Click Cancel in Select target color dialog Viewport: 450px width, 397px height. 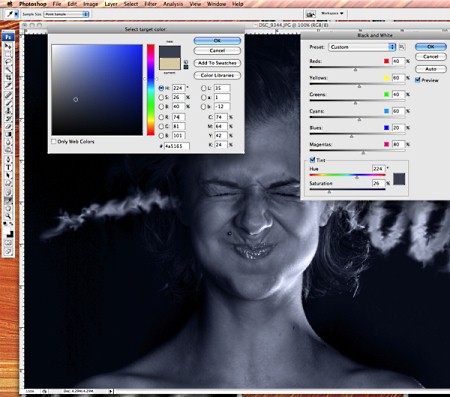tap(217, 51)
